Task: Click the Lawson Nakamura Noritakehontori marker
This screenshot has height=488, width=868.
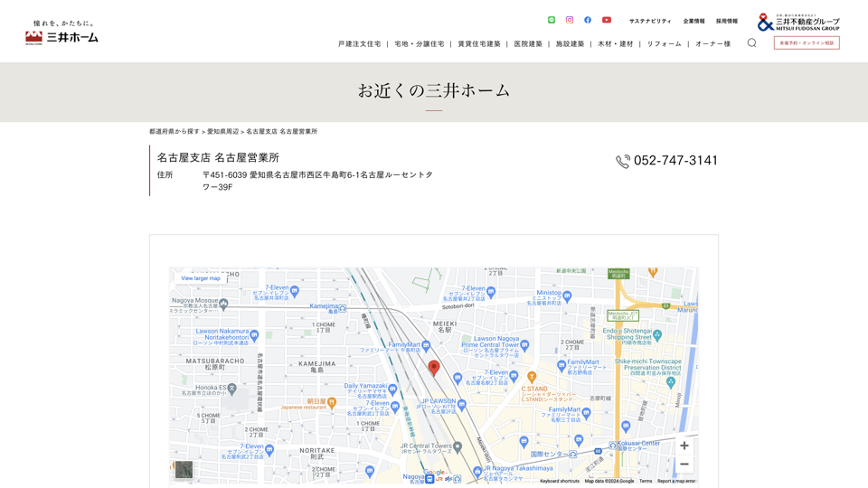Action: pos(254,334)
